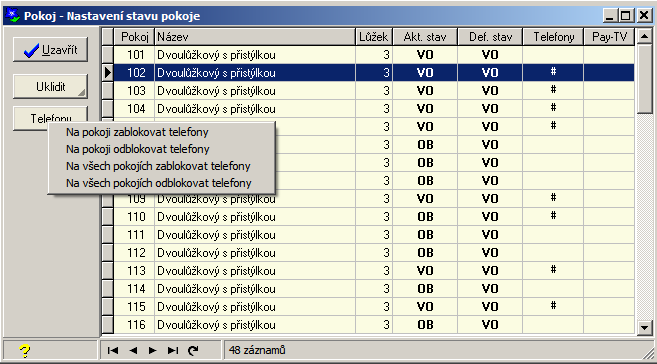Minimize the Pokoj window
The image size is (657, 364).
[x=610, y=15]
